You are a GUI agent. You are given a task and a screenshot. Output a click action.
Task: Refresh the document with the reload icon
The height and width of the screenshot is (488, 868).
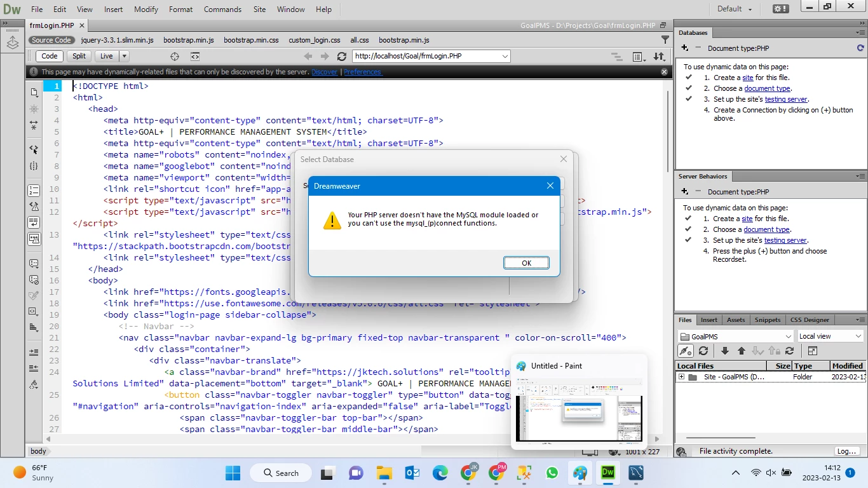[x=342, y=56]
